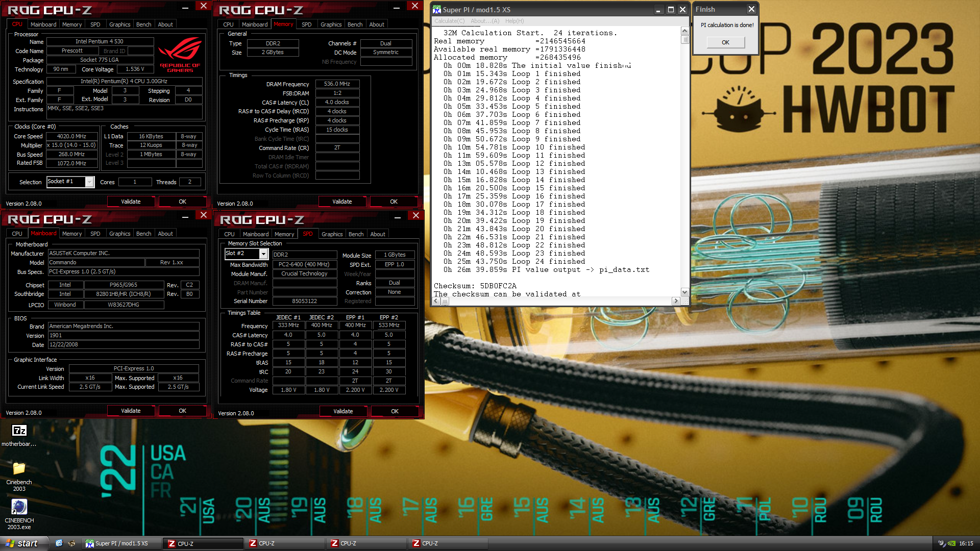Select Bench tab in CPU-Z SPD slot window
This screenshot has width=980, height=551.
pos(356,234)
